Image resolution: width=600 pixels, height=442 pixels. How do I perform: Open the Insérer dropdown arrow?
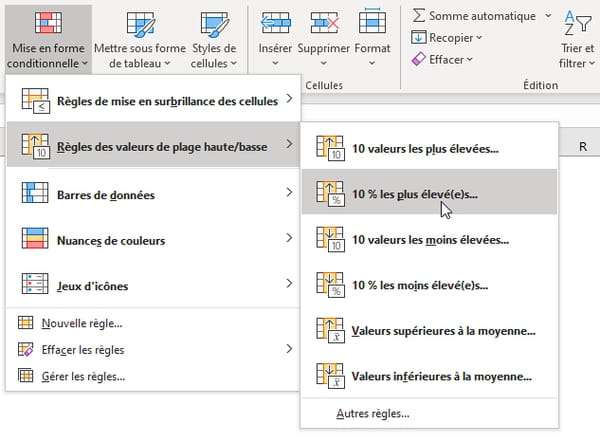pos(275,63)
